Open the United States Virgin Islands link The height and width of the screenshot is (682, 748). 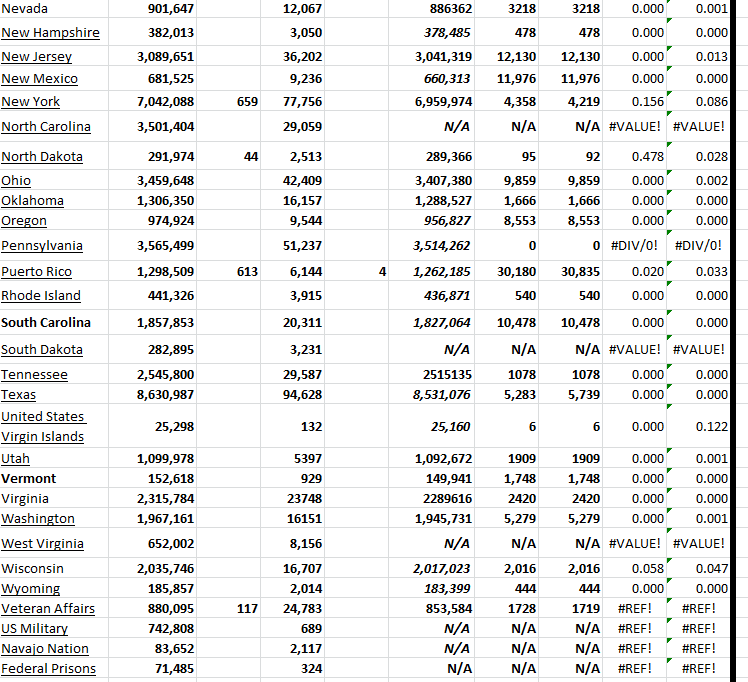point(43,427)
